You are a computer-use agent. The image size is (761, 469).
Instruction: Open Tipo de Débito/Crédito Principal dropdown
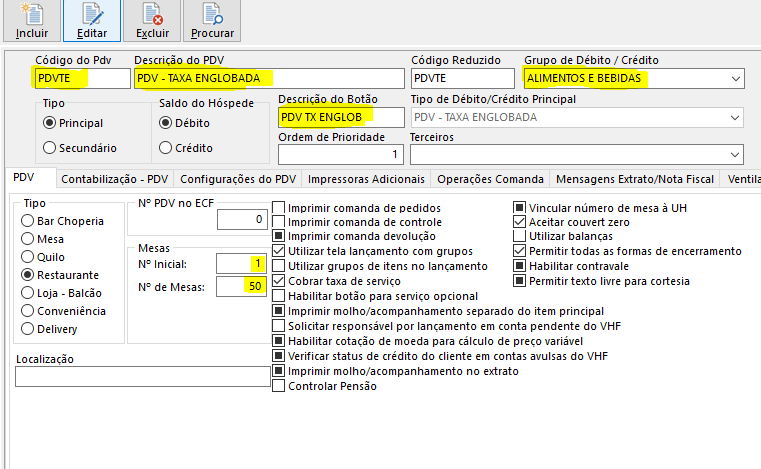coord(735,117)
